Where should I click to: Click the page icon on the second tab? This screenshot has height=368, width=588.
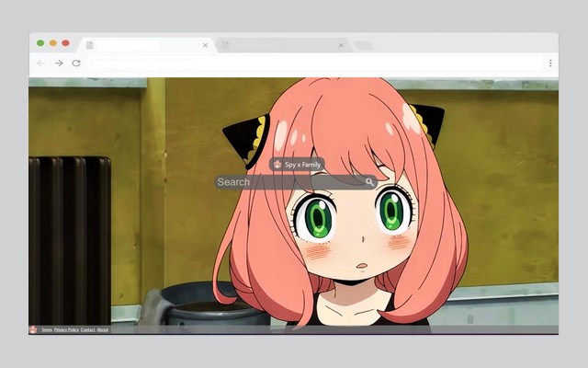[x=225, y=45]
